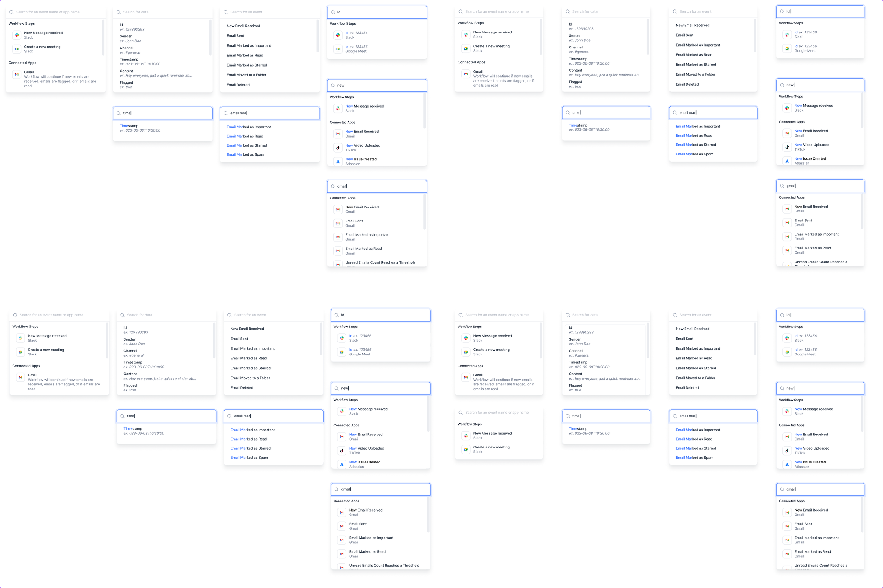Viewport: 883px width, 588px height.
Task: Top-left group: Gmail icon of 'New Email Received' in 'new' results
Action: point(338,134)
